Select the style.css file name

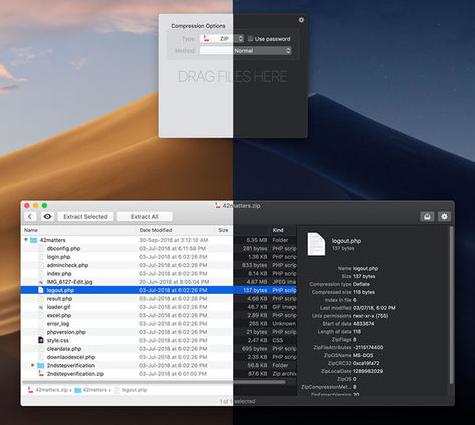click(58, 340)
